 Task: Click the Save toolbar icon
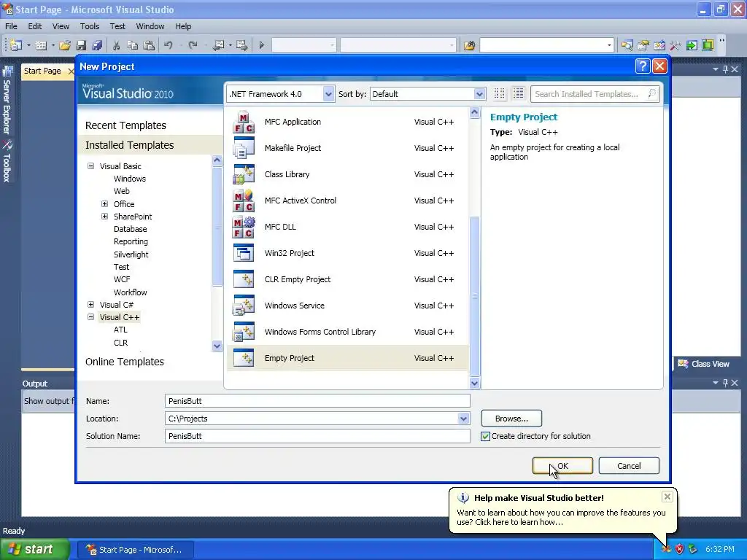pos(81,45)
